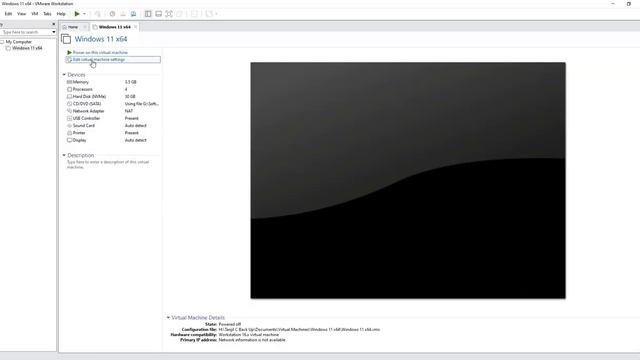Select My Computer in library tree
The width and height of the screenshot is (640, 360).
coord(18,42)
